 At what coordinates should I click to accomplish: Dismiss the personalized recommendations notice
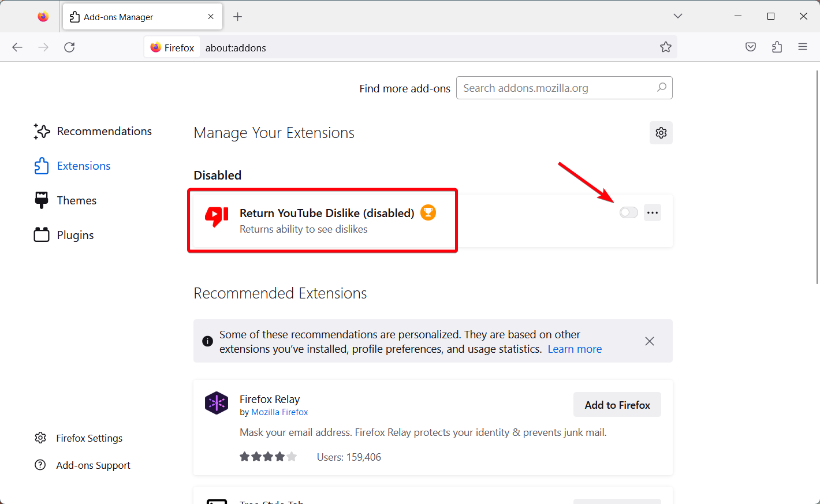tap(649, 341)
